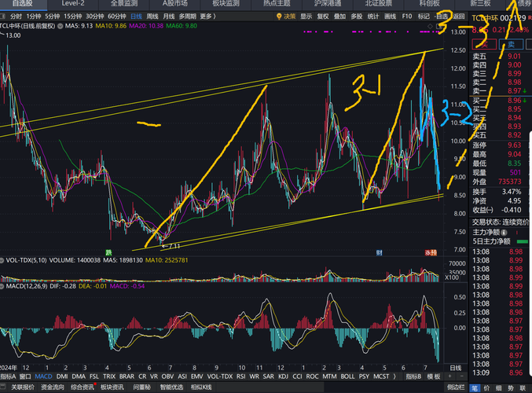Viewport: 532px width, 393px height.
Task: Select the 1分钟 period
Action: pos(34,17)
